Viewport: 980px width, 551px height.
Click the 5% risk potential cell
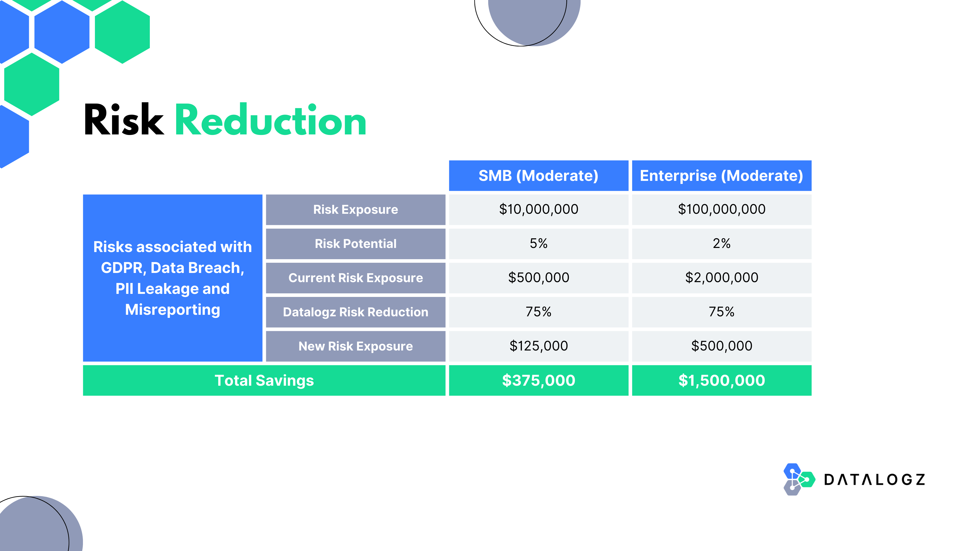538,244
